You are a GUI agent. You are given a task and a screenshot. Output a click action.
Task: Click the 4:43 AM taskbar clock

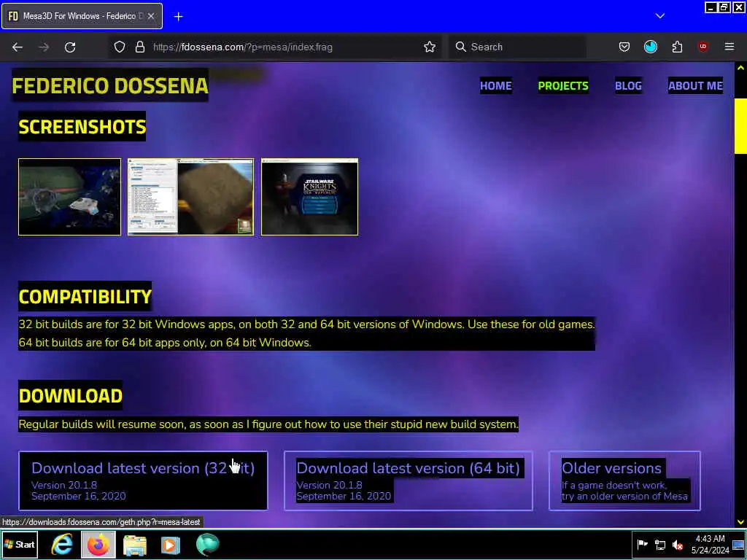coord(711,544)
